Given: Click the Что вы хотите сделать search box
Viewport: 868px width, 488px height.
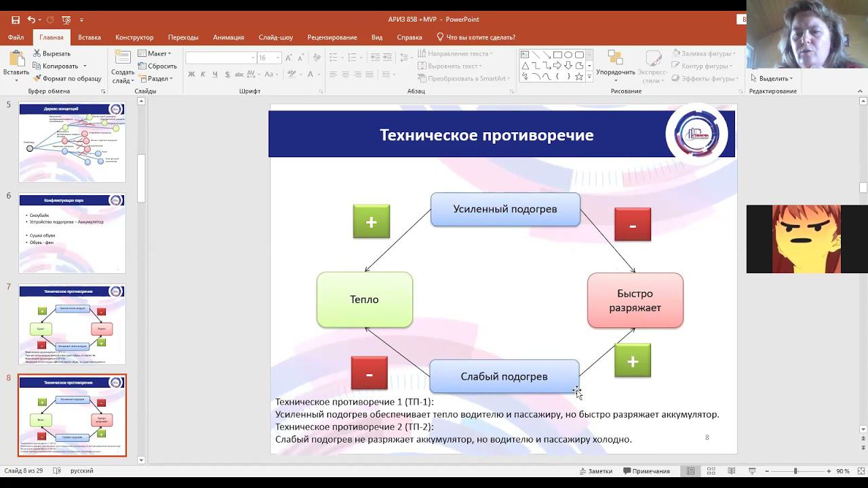Looking at the screenshot, I should coord(476,37).
